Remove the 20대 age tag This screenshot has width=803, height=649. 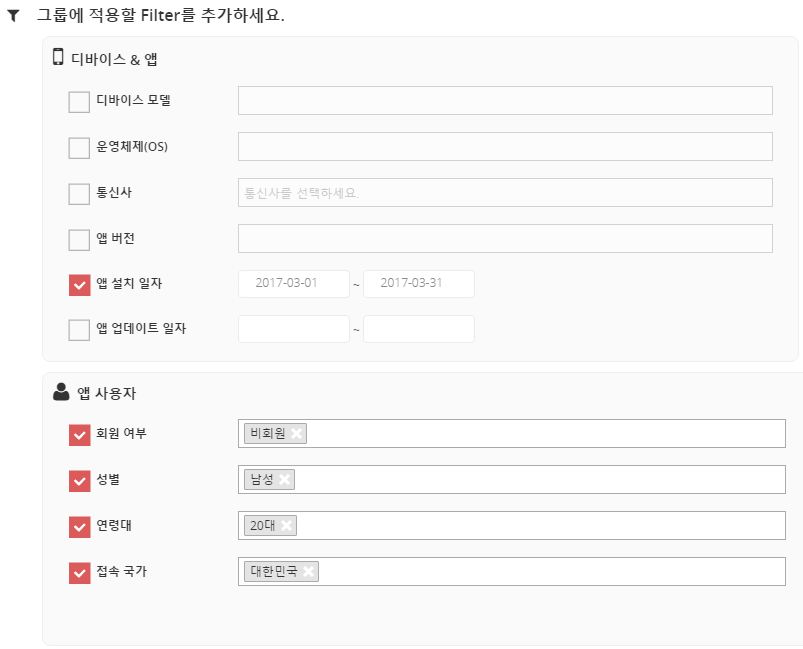tap(287, 526)
